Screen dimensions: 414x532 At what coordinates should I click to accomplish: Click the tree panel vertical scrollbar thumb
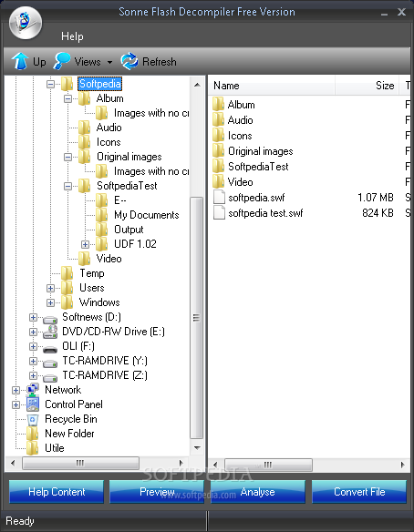click(197, 318)
